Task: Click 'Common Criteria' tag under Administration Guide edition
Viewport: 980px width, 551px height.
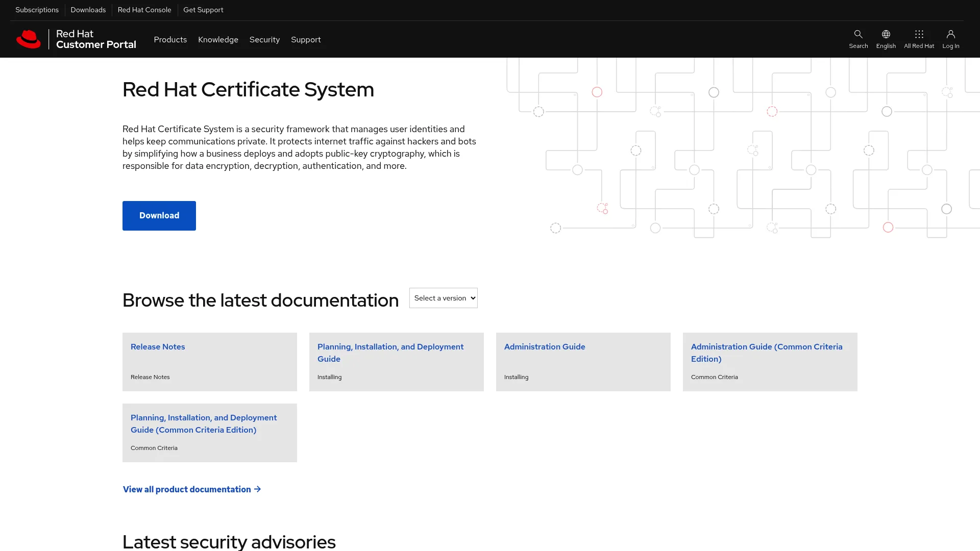Action: click(714, 377)
